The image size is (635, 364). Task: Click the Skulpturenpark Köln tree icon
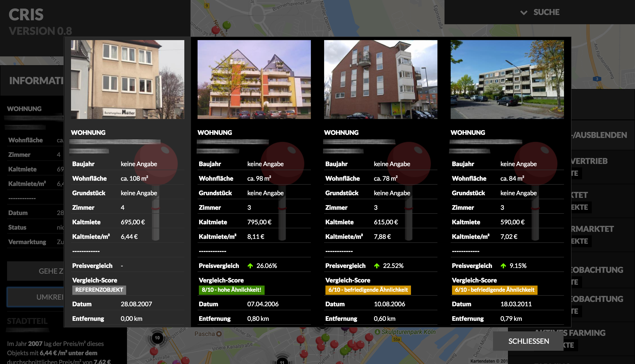377,332
